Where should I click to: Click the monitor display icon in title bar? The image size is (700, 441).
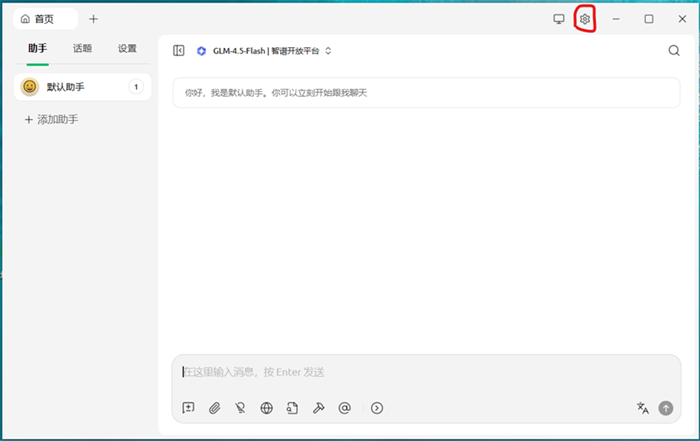pyautogui.click(x=559, y=19)
